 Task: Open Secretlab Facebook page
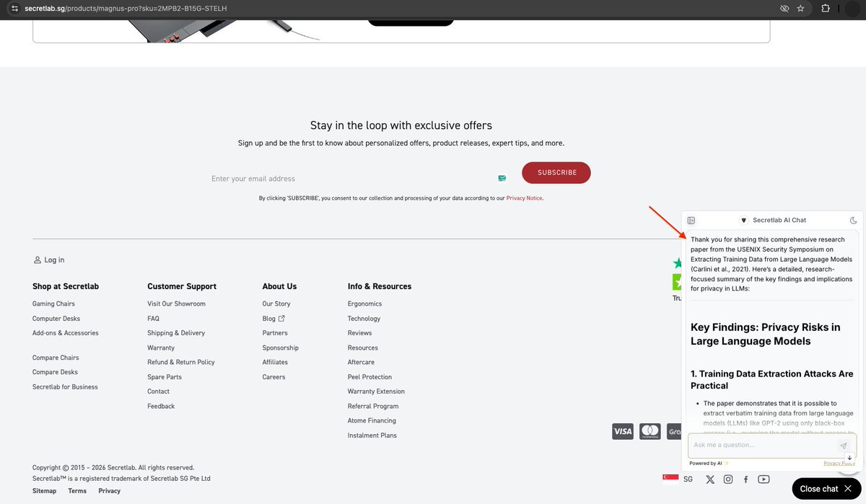(745, 479)
